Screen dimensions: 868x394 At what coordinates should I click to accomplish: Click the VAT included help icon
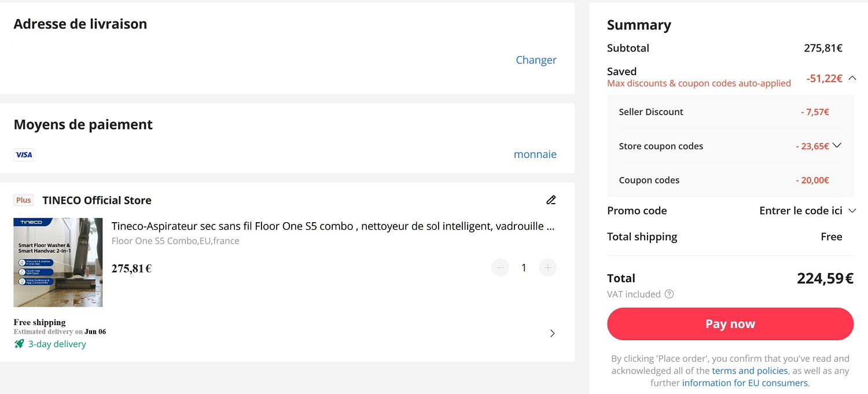click(x=669, y=294)
